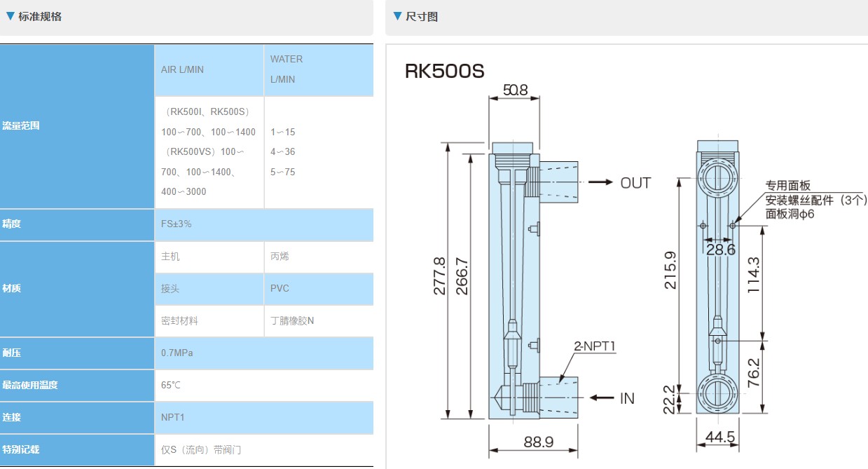Click the 特别记载 row header

21,449
